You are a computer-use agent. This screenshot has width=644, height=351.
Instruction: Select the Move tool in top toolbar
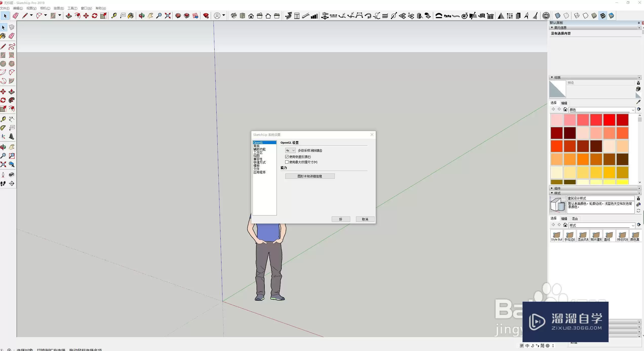point(86,16)
